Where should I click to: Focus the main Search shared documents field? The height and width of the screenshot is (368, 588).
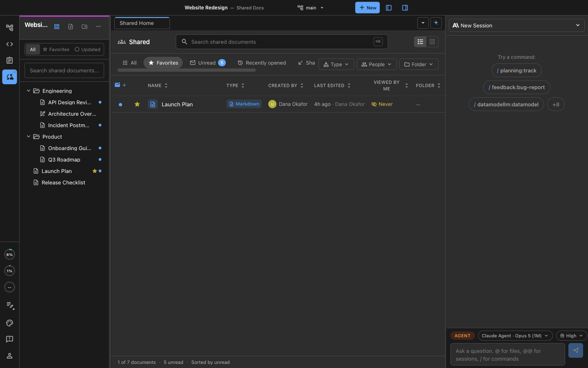click(282, 42)
